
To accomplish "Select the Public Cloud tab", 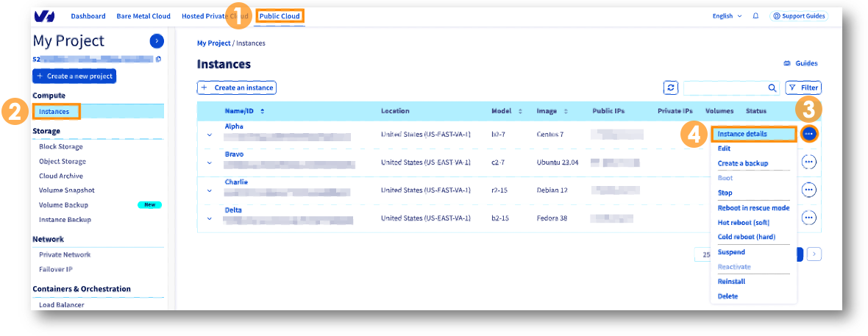I will (280, 16).
